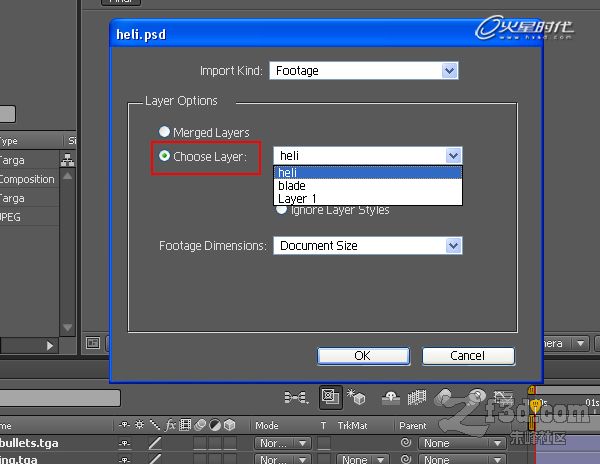The height and width of the screenshot is (464, 600).
Task: Click the Frame Blending column header icon
Action: (185, 425)
